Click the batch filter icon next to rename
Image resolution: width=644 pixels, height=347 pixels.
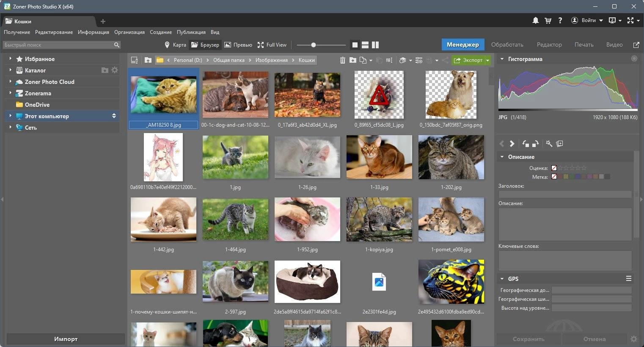tap(403, 60)
